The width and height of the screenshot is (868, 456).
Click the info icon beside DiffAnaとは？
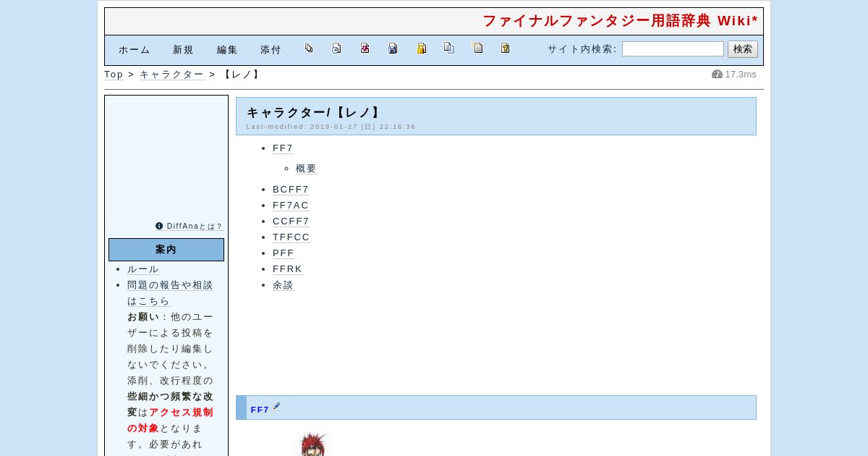pos(159,226)
